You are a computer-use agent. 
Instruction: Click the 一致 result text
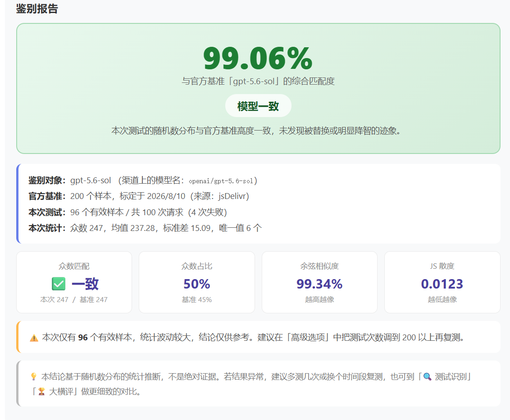(85, 284)
